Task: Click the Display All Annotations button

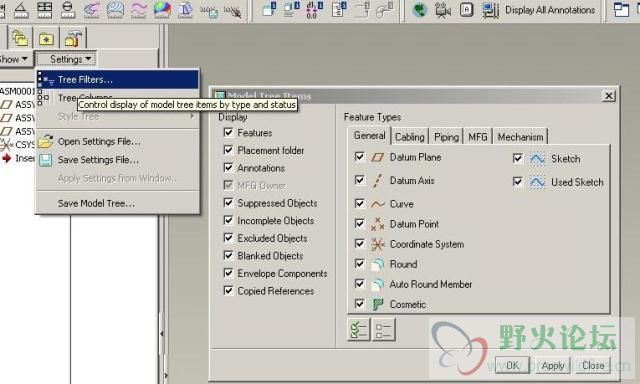Action: (x=550, y=10)
